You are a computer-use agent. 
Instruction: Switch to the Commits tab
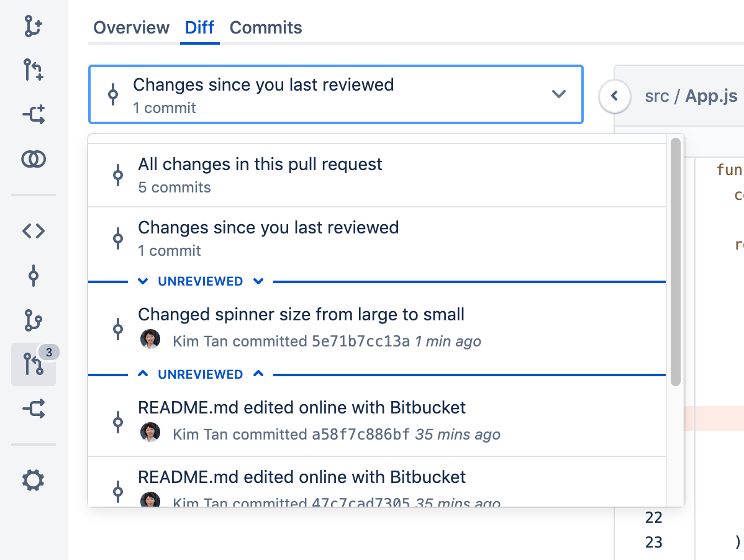(x=266, y=27)
